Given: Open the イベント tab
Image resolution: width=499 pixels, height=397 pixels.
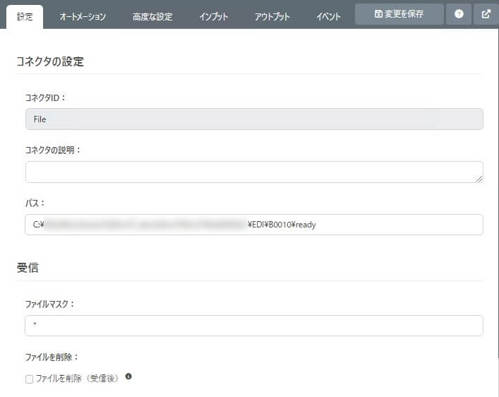Looking at the screenshot, I should tap(328, 17).
